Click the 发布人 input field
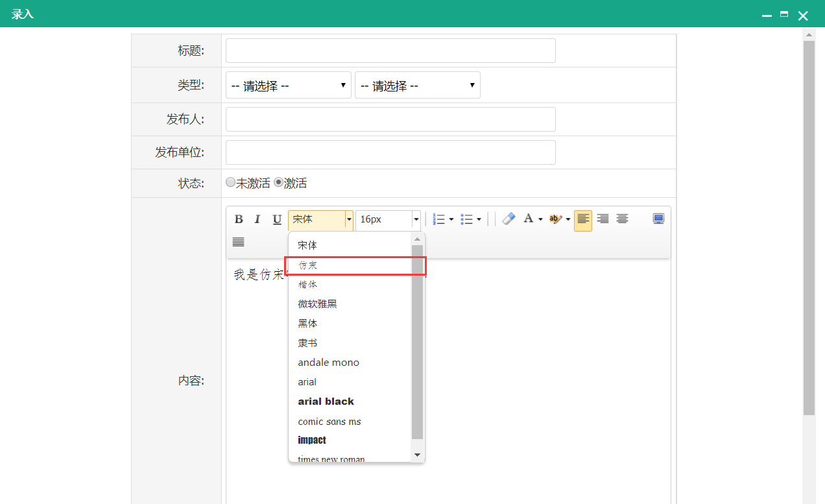The image size is (825, 504). 390,119
